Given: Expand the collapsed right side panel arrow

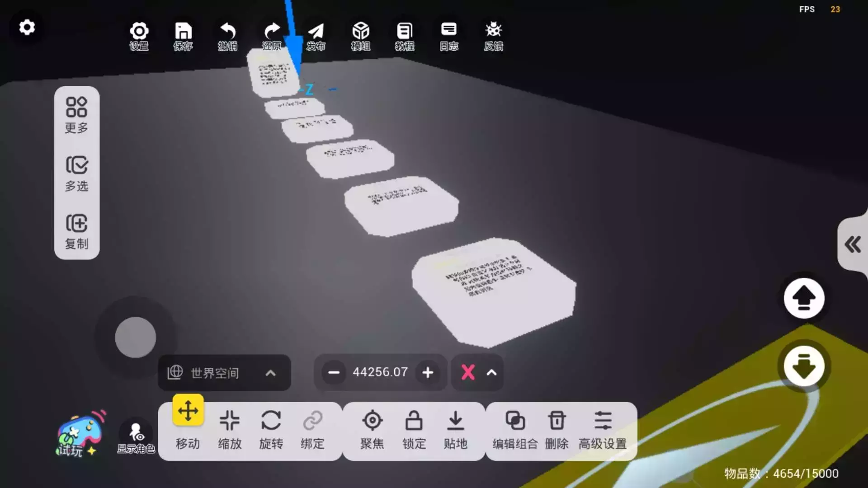Looking at the screenshot, I should 852,244.
